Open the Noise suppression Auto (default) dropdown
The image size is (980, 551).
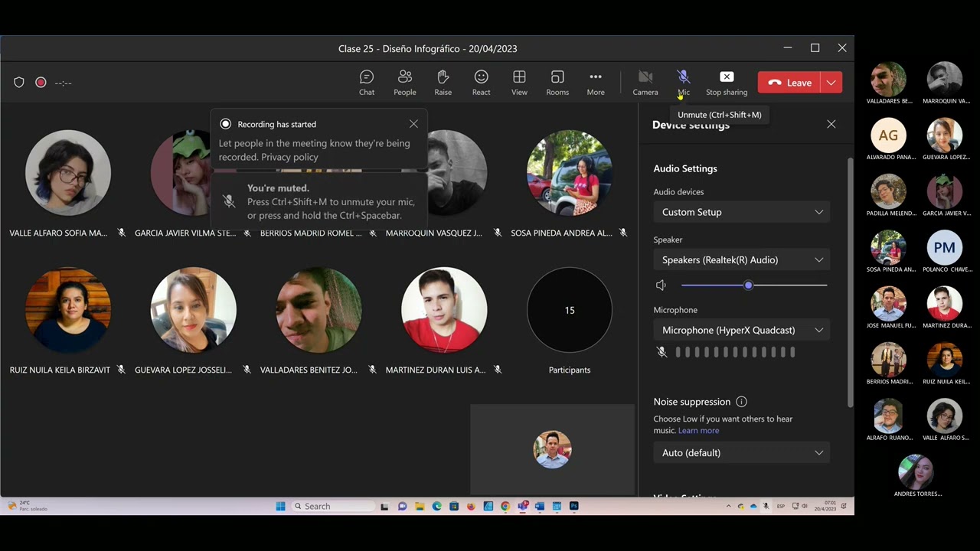click(x=742, y=453)
